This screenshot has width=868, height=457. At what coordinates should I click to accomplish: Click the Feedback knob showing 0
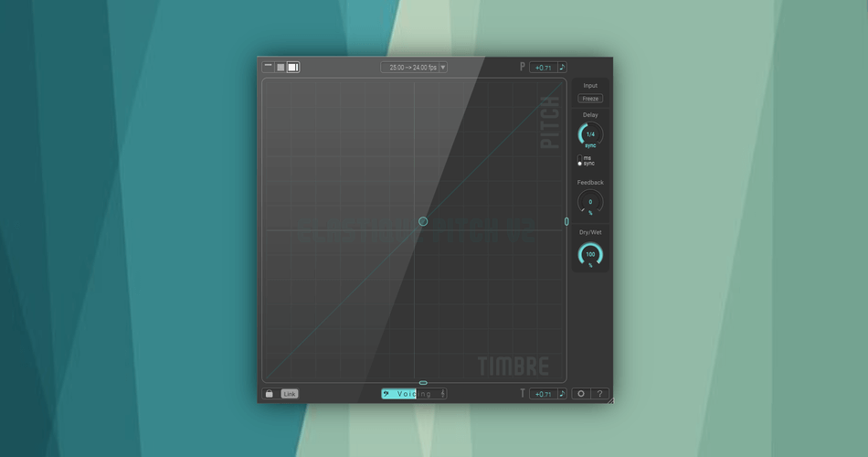[590, 202]
